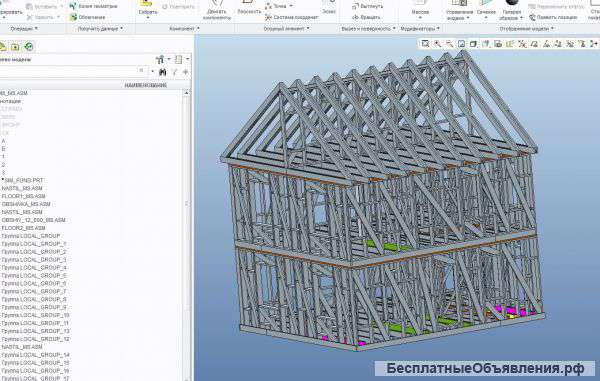
Task: Open the Display Style cube icon
Action: click(473, 44)
